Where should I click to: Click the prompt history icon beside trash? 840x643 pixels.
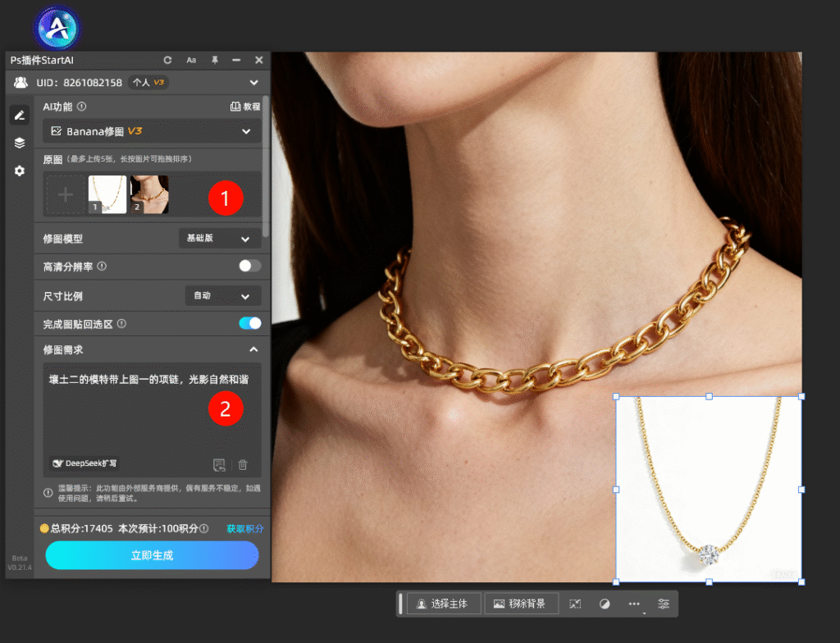[x=219, y=465]
